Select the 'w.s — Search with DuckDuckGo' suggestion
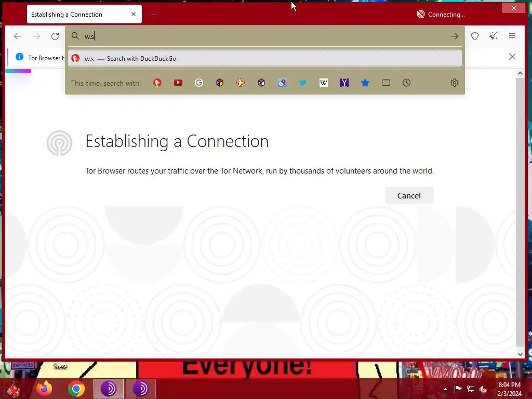 tap(264, 58)
